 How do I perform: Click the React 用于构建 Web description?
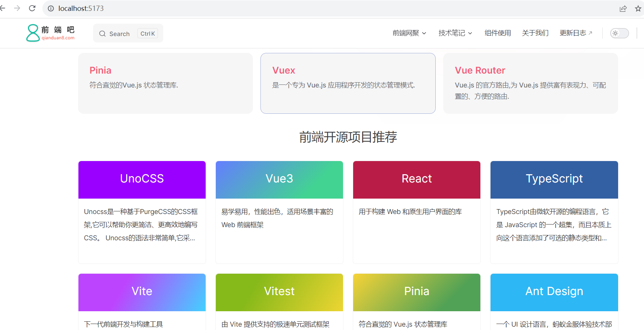tap(410, 212)
